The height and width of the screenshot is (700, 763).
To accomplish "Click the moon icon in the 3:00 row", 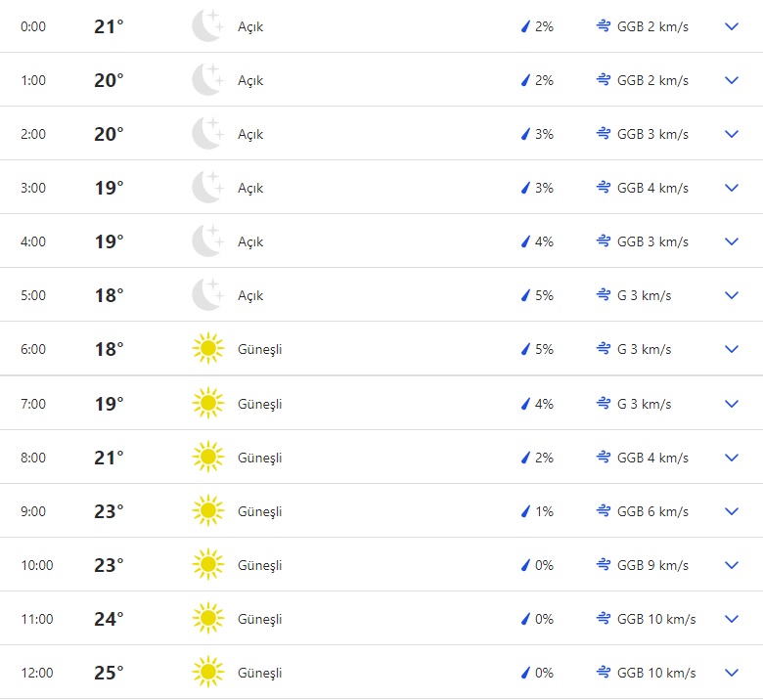I will pos(207,188).
